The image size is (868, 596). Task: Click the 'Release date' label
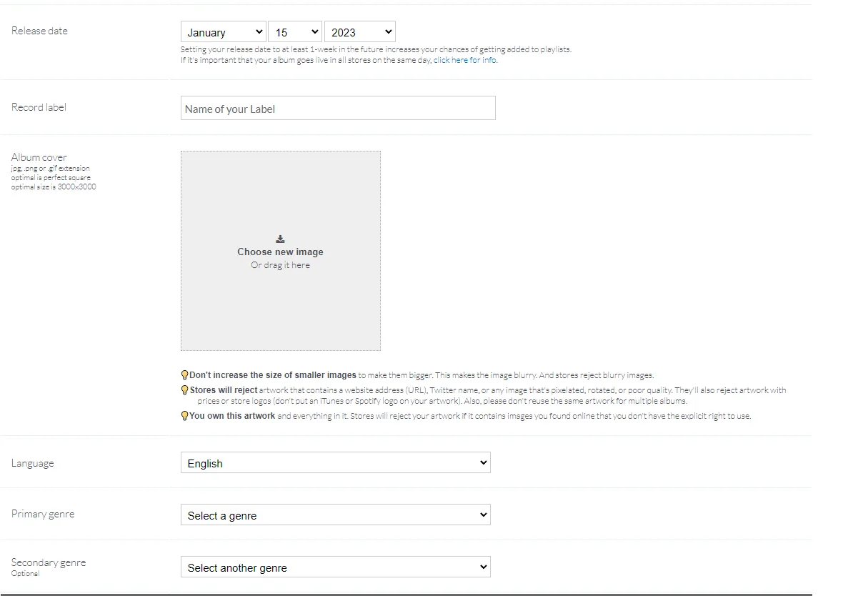click(39, 31)
